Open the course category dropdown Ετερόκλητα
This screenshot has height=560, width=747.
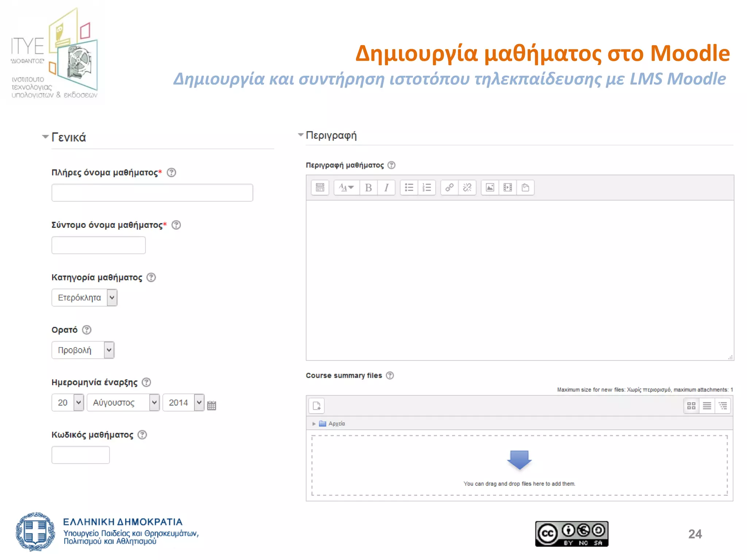[84, 297]
